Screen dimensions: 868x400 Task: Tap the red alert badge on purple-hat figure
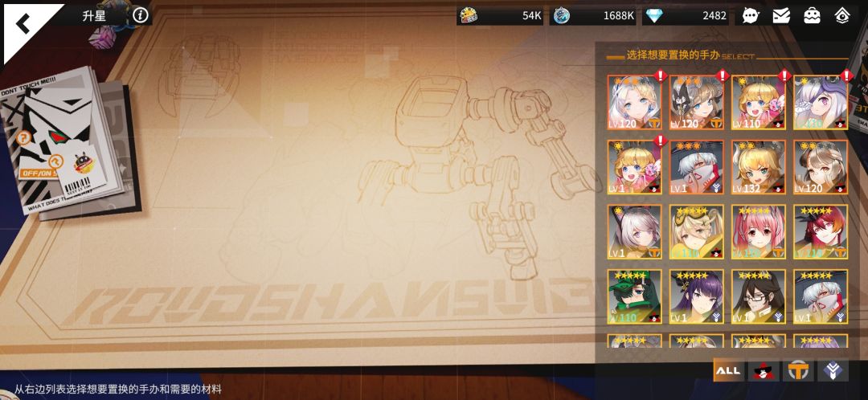(x=845, y=76)
